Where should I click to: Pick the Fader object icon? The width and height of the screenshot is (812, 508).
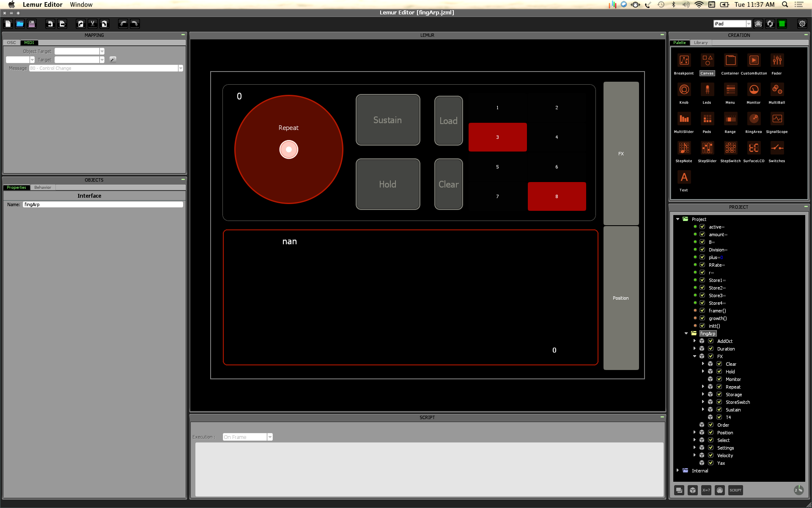coord(776,61)
